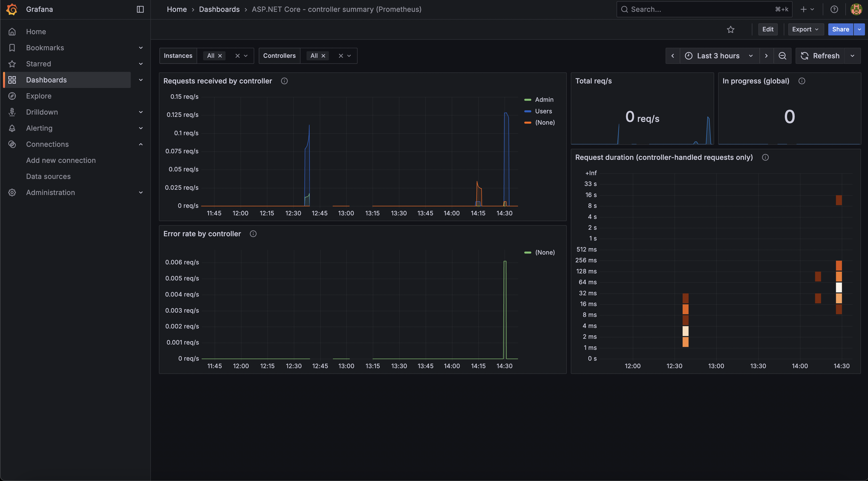Open the Alerting bell section
Screen dimensions: 868x481
click(39, 128)
